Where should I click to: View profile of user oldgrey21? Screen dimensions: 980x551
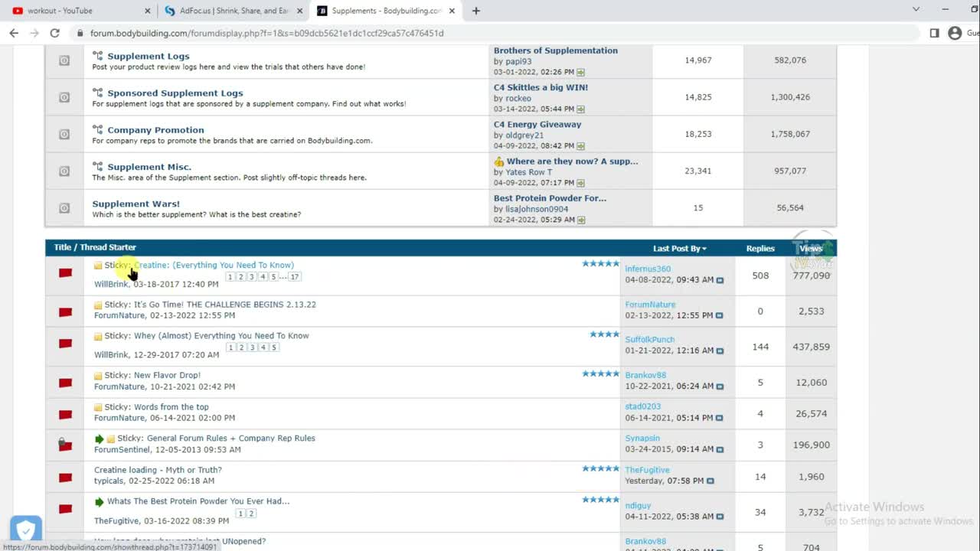click(x=524, y=135)
